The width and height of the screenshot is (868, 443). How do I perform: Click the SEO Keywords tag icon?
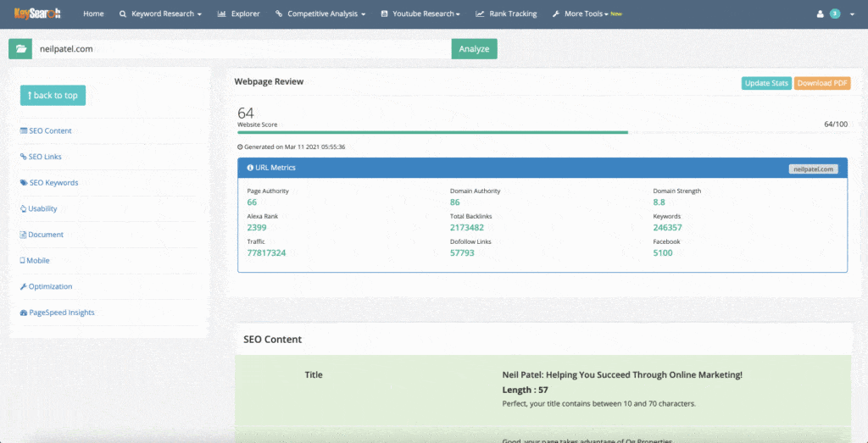click(x=24, y=182)
